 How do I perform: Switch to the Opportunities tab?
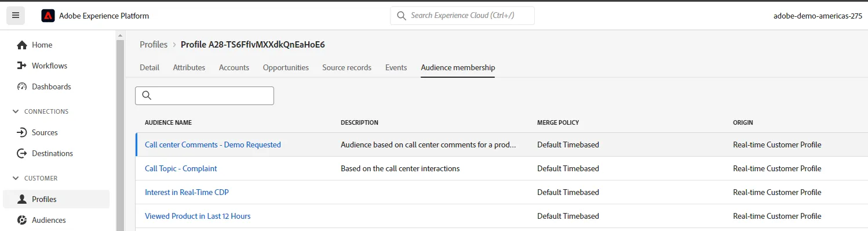(286, 67)
